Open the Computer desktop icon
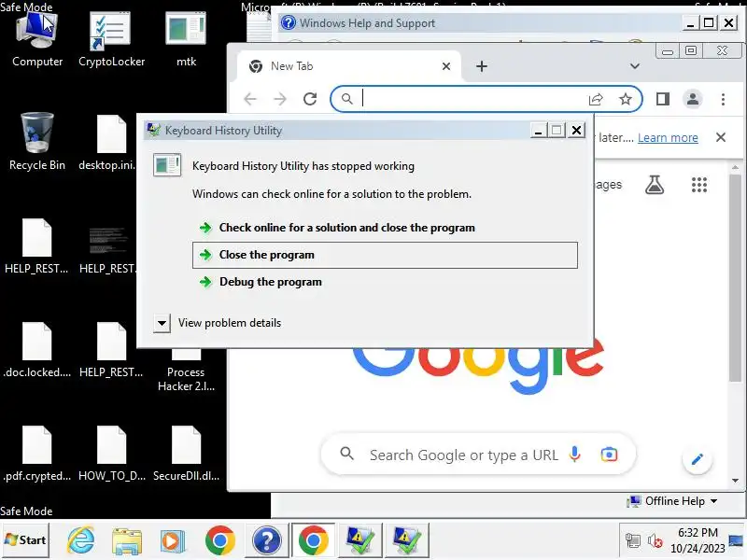 pyautogui.click(x=37, y=39)
